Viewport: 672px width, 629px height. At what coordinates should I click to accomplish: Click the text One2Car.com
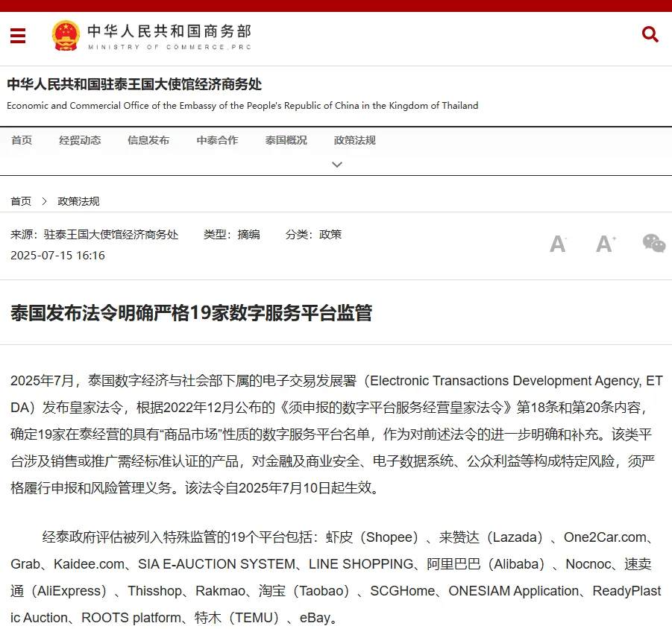pos(605,537)
